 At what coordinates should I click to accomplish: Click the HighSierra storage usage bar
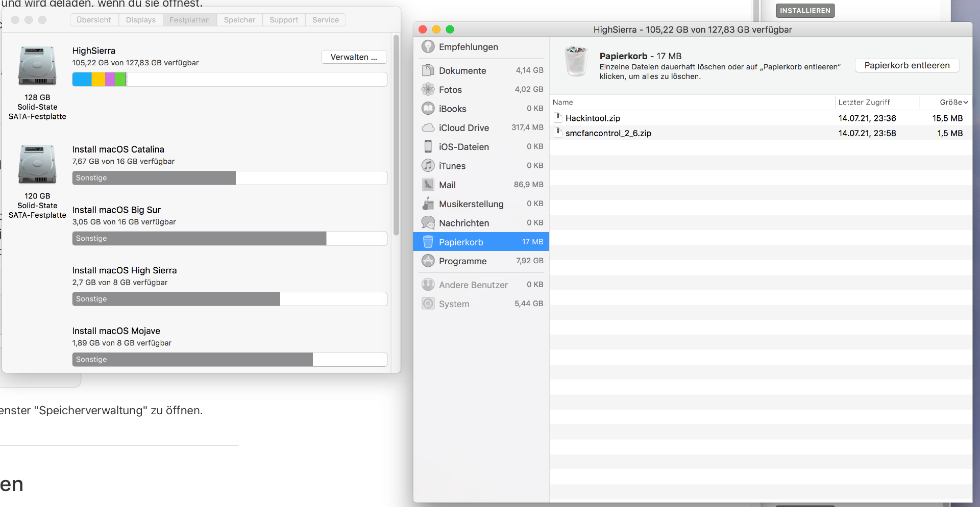[230, 79]
